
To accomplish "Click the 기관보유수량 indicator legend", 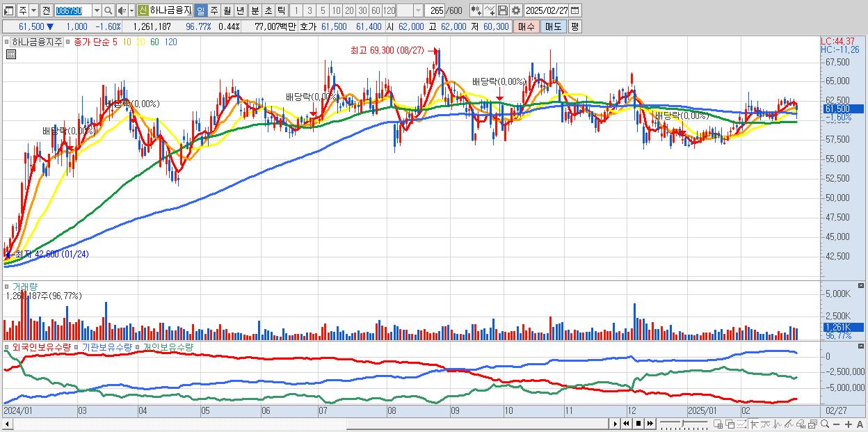I will pos(106,346).
